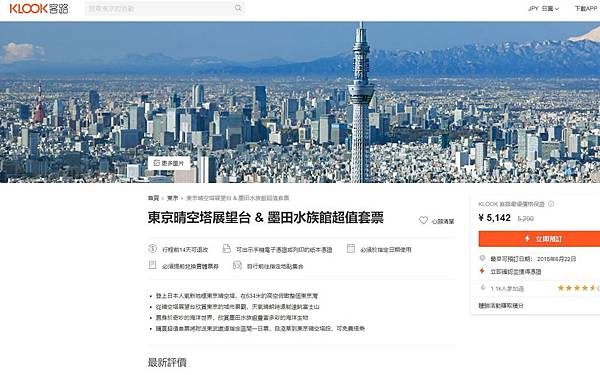The image size is (600, 375).
Task: Click the participants icon beside 1.1K
Action: click(483, 287)
